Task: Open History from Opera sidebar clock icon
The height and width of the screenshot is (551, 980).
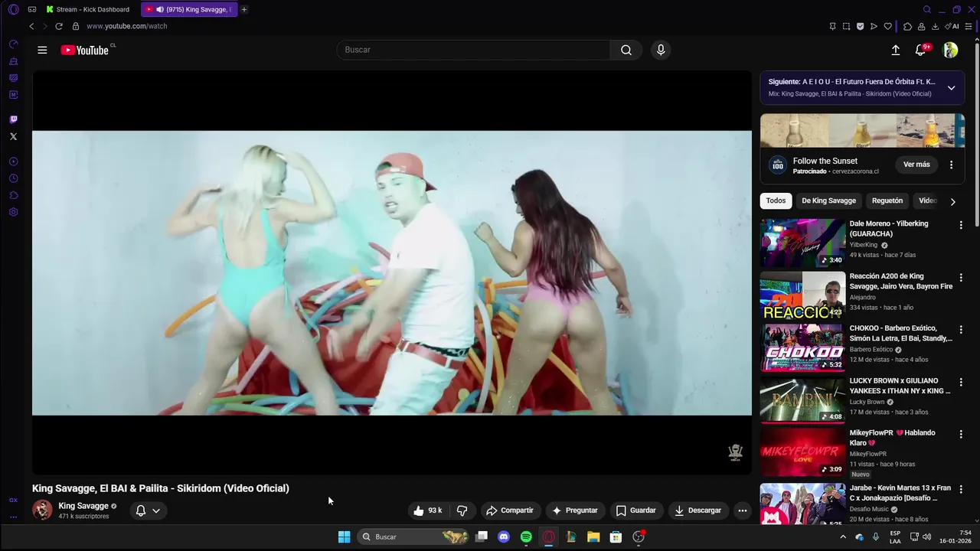Action: pos(13,178)
